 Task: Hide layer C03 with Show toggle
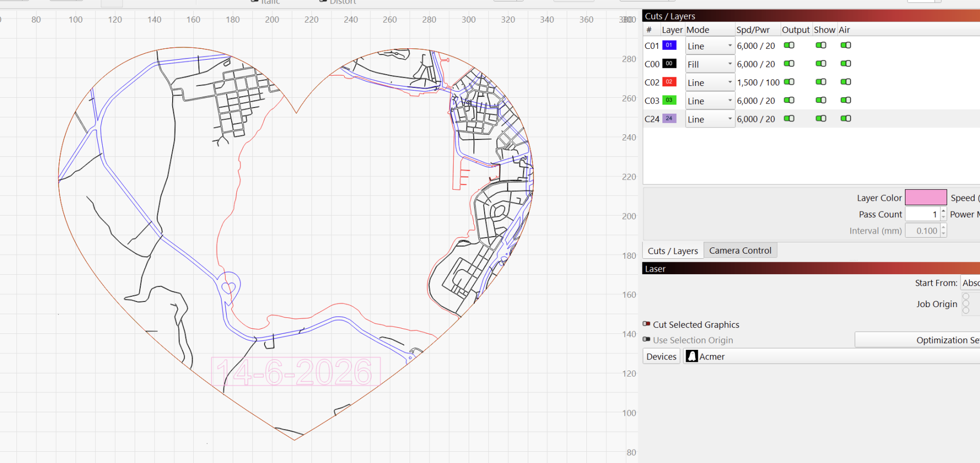[x=821, y=100]
